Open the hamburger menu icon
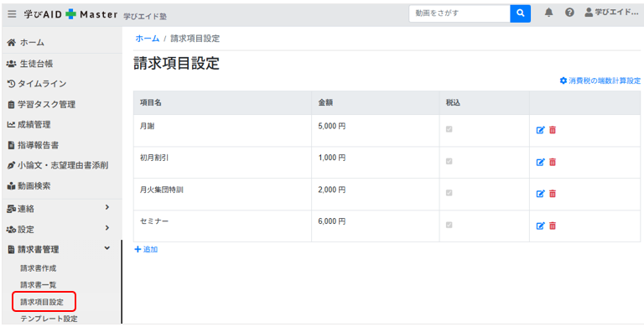Image resolution: width=644 pixels, height=327 pixels. tap(13, 14)
